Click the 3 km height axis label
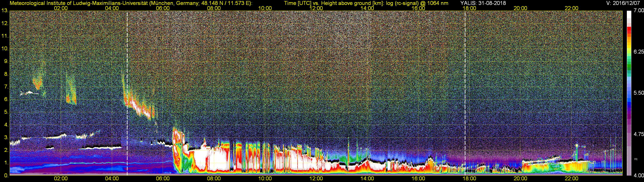644x182 pixels. click(x=6, y=138)
